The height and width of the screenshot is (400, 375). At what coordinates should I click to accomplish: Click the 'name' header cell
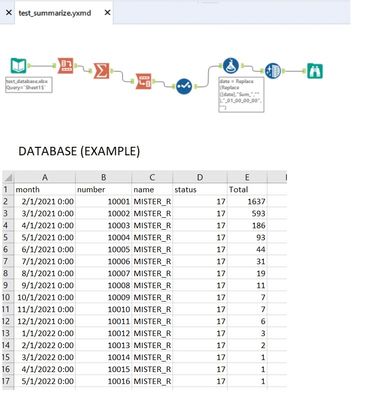tap(152, 189)
